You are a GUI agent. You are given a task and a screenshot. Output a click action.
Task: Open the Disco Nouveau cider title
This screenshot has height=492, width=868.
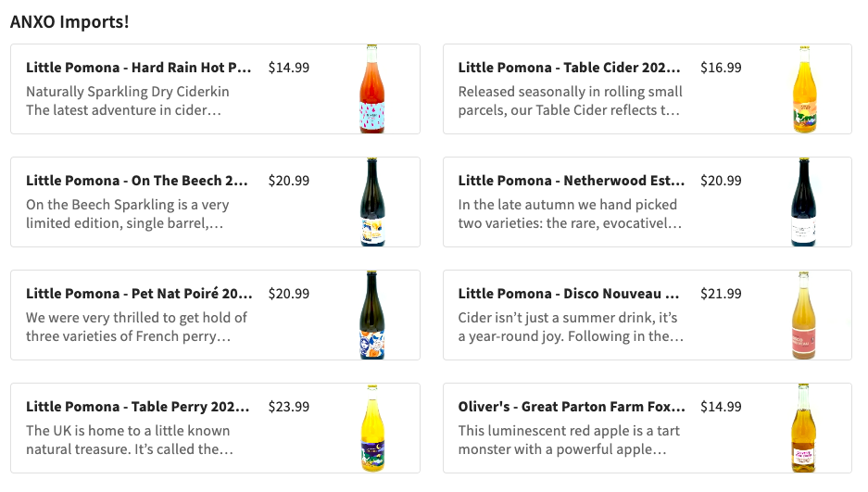(x=570, y=294)
